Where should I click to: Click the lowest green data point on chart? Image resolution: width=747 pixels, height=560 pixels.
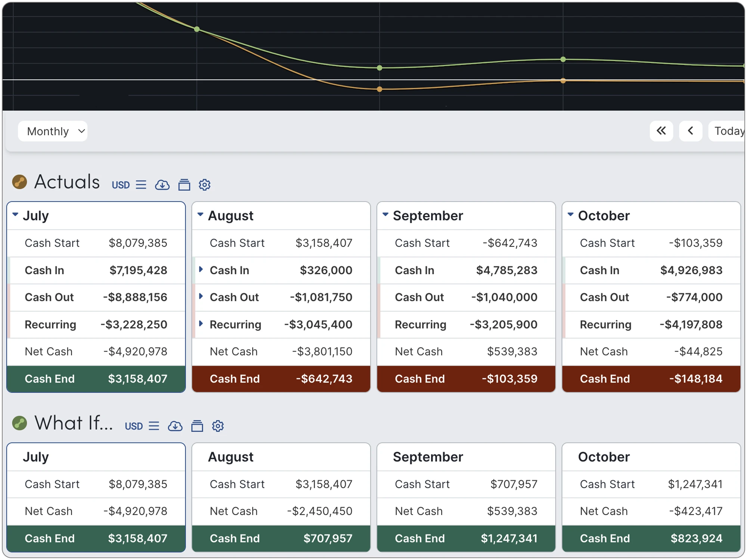click(379, 68)
